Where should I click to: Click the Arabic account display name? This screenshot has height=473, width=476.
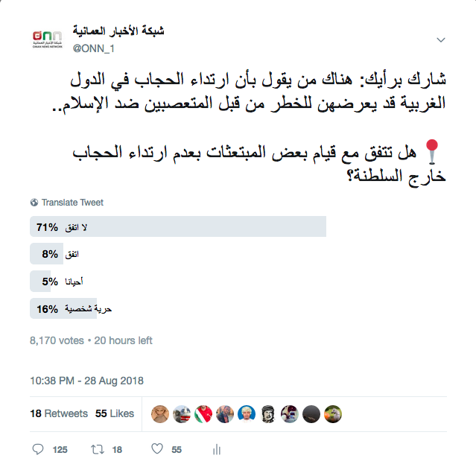118,31
